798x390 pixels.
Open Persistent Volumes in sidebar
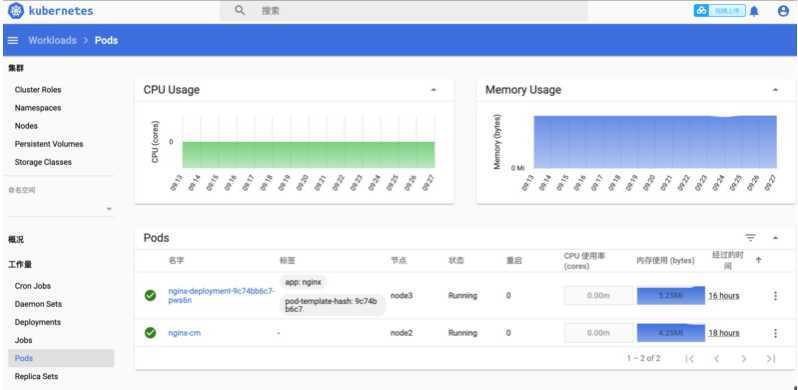(49, 144)
